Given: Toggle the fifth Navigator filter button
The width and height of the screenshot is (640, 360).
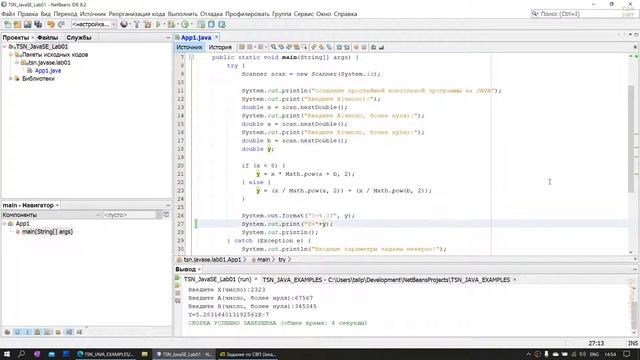Looking at the screenshot, I should pos(48,332).
